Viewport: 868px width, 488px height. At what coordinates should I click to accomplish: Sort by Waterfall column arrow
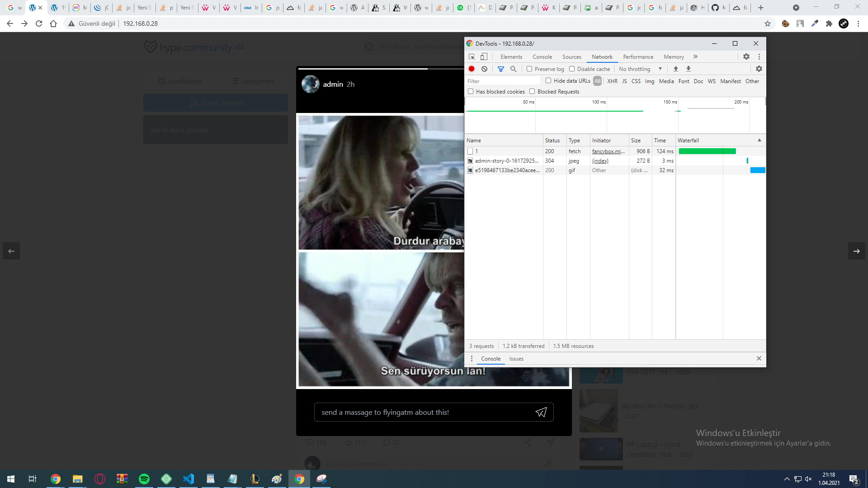coord(759,140)
